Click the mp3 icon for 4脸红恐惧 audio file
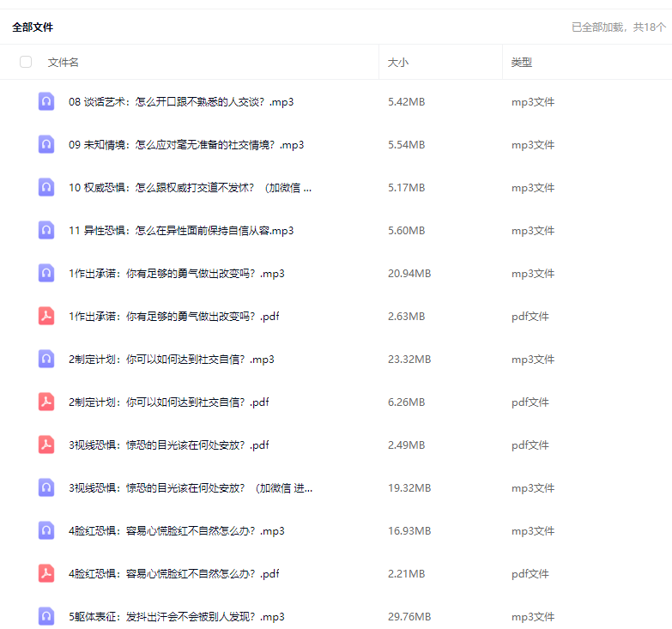 click(46, 530)
